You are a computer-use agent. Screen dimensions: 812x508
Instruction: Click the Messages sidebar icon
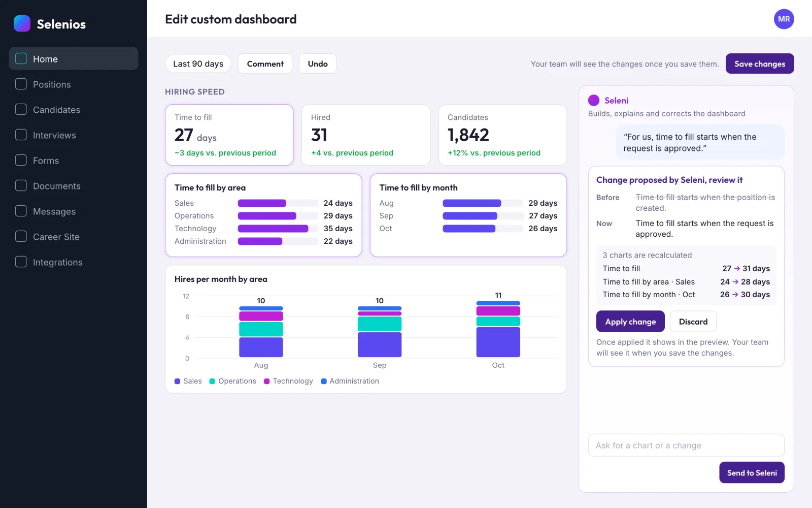tap(21, 211)
